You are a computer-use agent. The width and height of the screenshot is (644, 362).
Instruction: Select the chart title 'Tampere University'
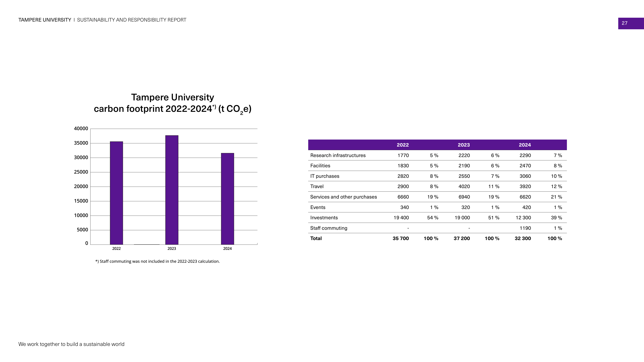click(x=172, y=97)
